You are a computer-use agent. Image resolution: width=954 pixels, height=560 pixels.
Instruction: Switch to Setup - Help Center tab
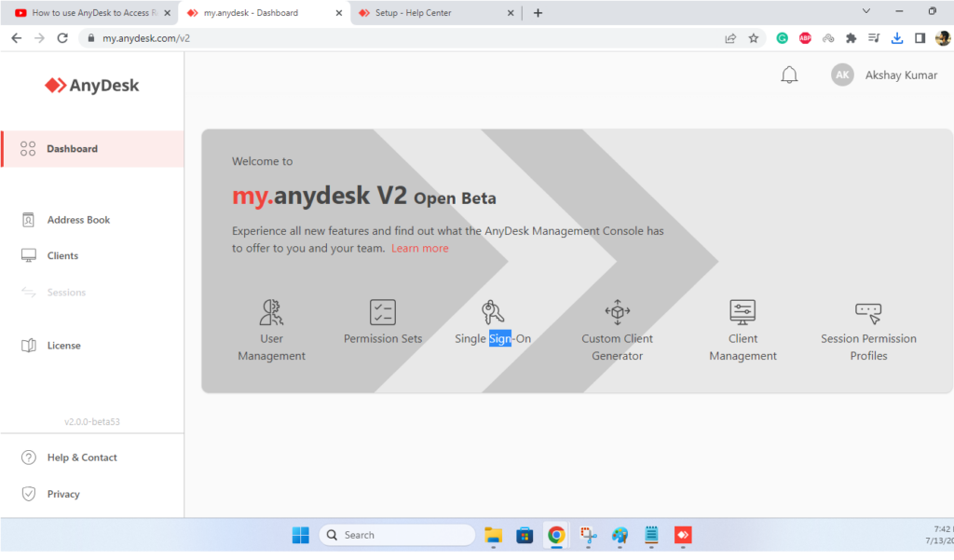coord(437,13)
